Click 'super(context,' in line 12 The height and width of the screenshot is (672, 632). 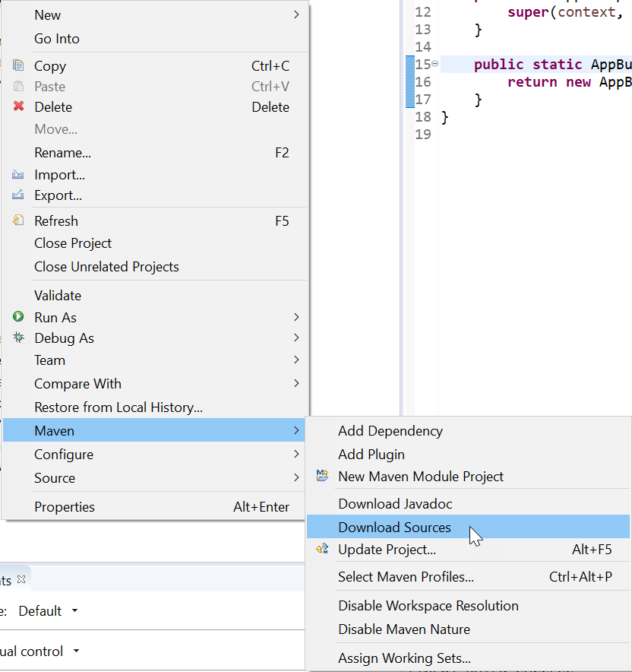pos(565,12)
